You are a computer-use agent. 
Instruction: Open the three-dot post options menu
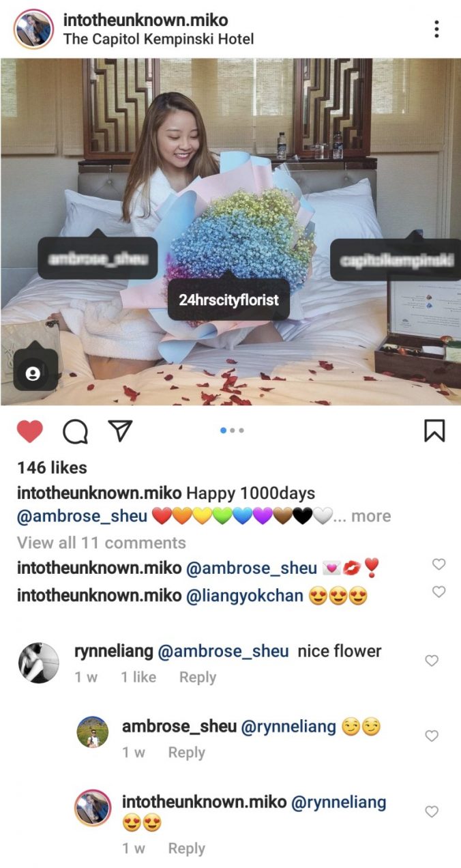coord(436,29)
